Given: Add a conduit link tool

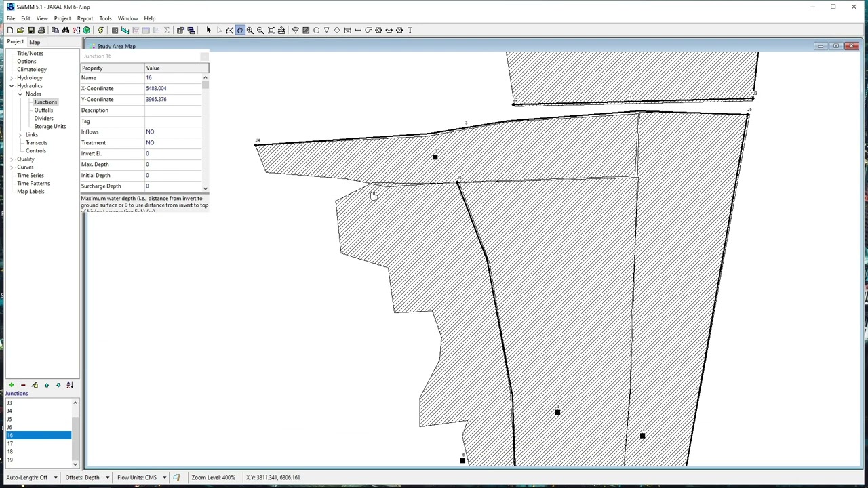Looking at the screenshot, I should (x=358, y=30).
